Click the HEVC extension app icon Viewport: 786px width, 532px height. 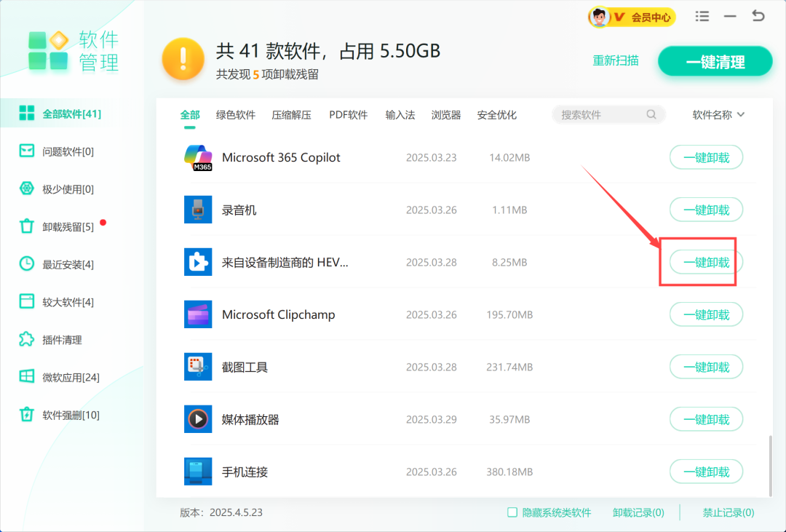coord(198,262)
